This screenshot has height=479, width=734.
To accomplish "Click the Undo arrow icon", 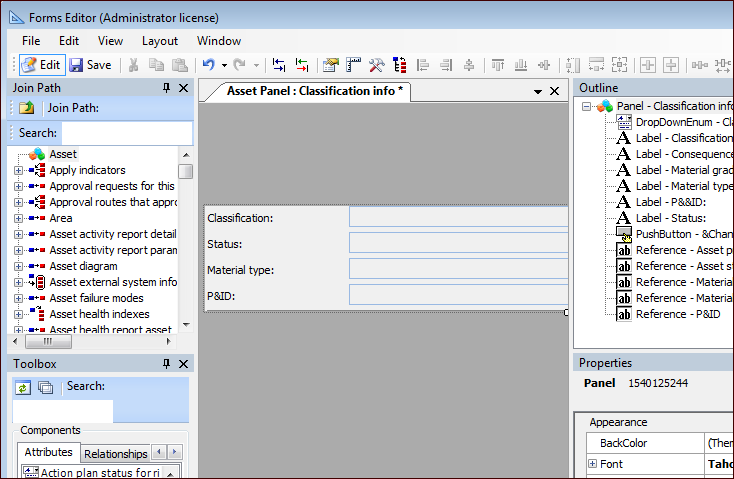I will point(208,65).
